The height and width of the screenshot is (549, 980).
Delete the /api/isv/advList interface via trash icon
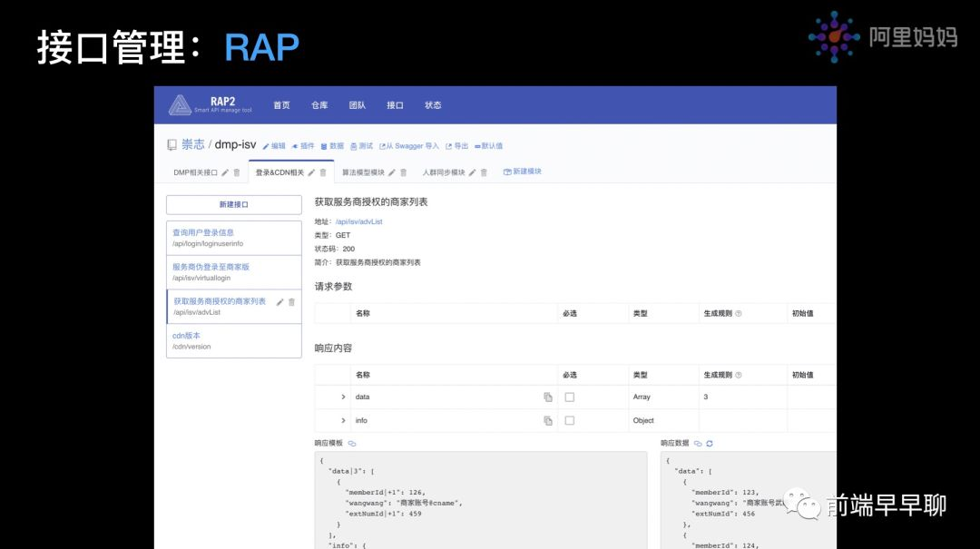[291, 302]
